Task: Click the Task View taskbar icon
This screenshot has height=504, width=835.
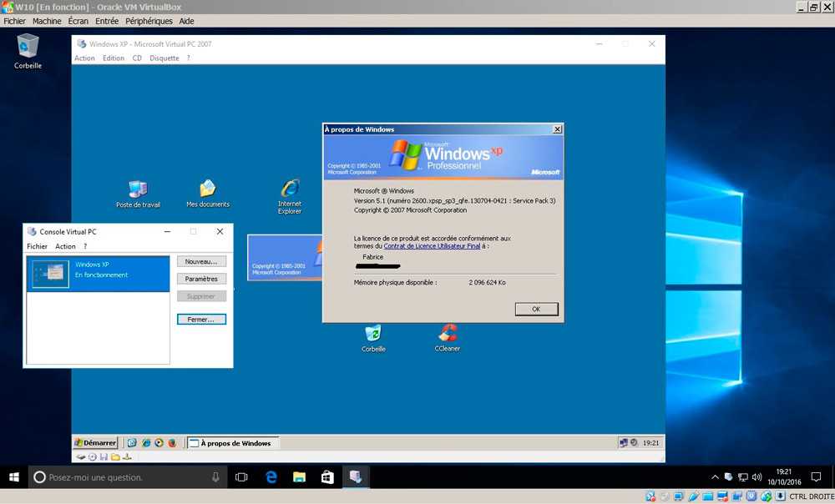Action: (x=241, y=477)
